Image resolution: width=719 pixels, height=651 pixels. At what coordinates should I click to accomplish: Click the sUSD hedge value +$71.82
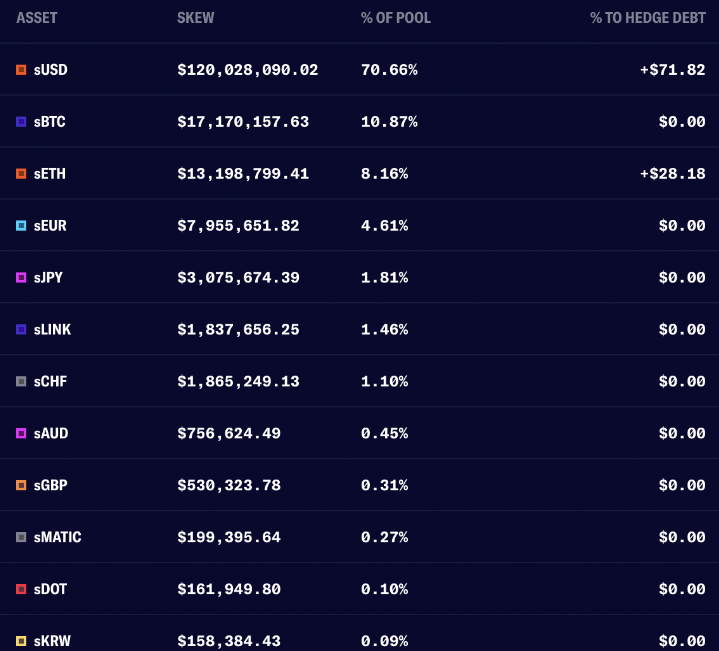(x=673, y=70)
